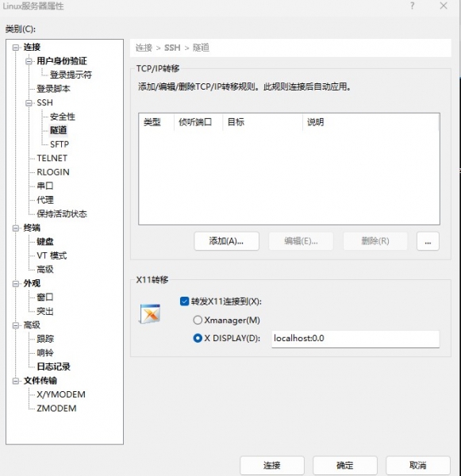Select the Xmanager(M) radio option
Viewport: 461px width, 476px height.
198,320
